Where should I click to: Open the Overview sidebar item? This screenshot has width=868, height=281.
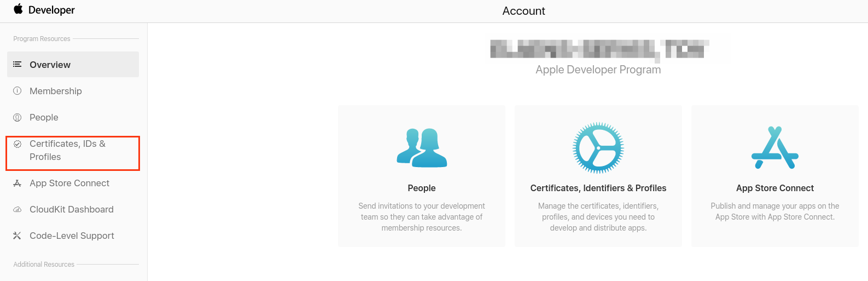coord(73,65)
